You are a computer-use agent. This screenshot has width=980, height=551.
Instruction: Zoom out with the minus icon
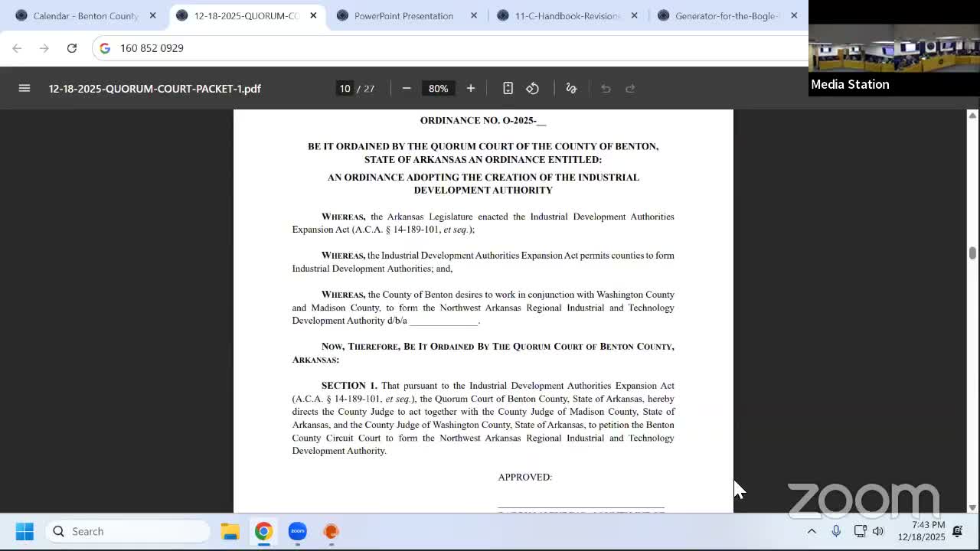407,88
